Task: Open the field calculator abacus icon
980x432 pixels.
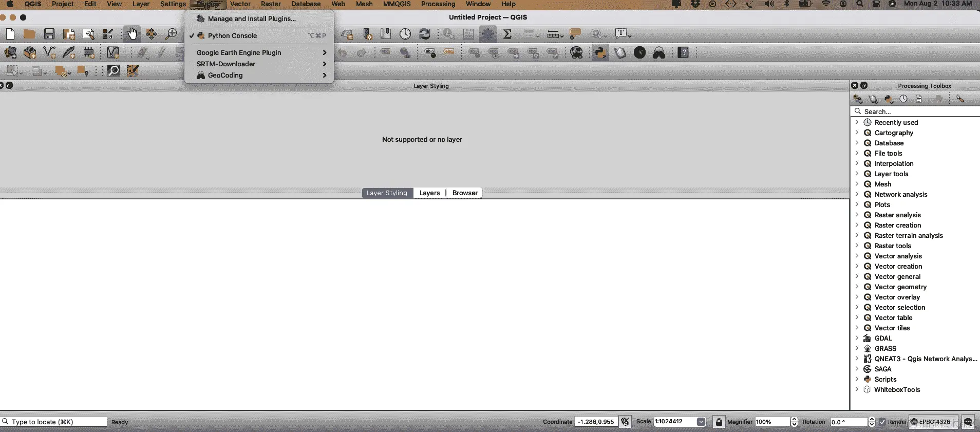Action: click(x=468, y=34)
